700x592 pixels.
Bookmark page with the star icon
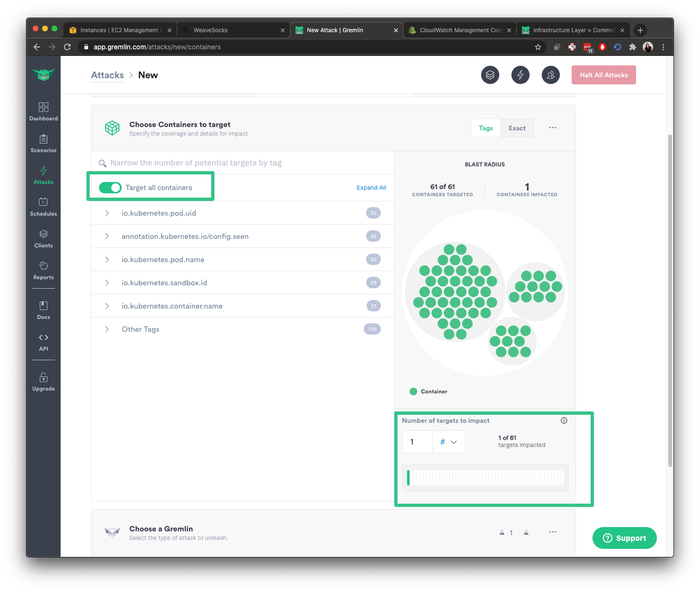tap(538, 47)
